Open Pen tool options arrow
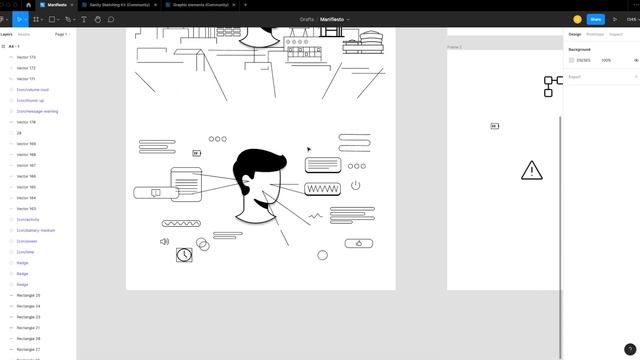Image resolution: width=640 pixels, height=360 pixels. point(74,20)
